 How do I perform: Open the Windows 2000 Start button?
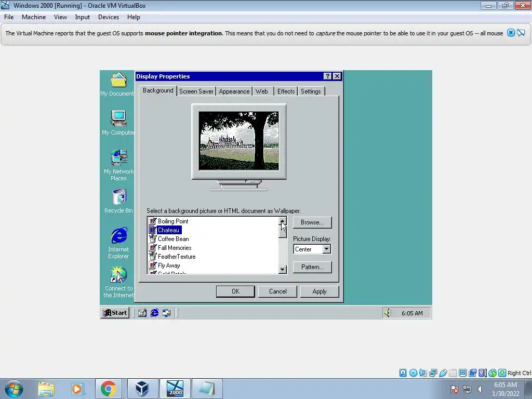tap(115, 313)
